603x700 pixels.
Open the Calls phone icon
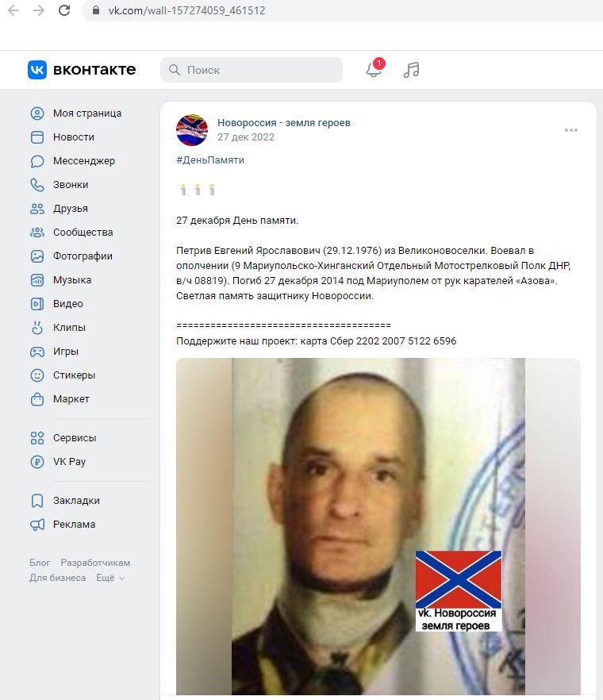tap(37, 185)
